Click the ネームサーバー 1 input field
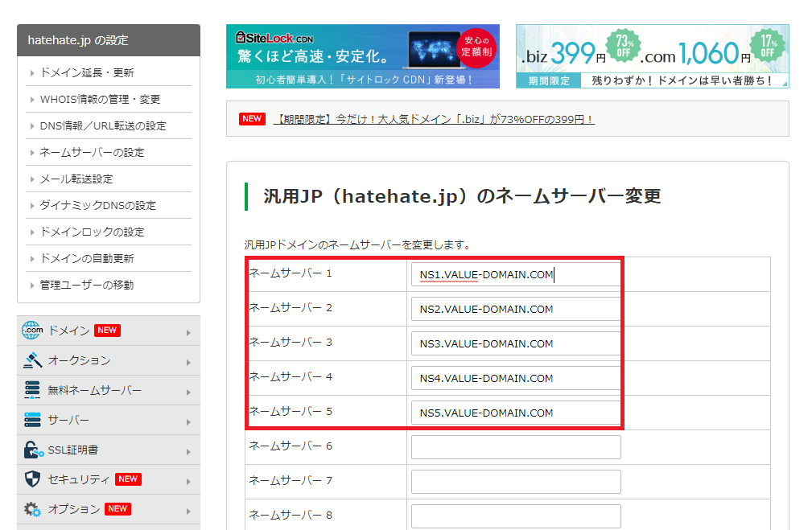812x530 pixels. tap(516, 274)
